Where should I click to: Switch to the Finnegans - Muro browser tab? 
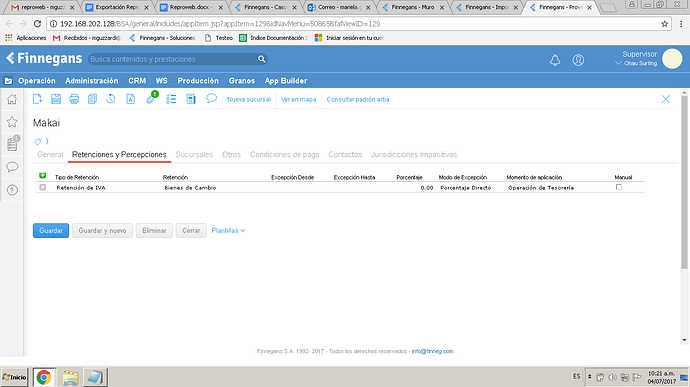[413, 7]
